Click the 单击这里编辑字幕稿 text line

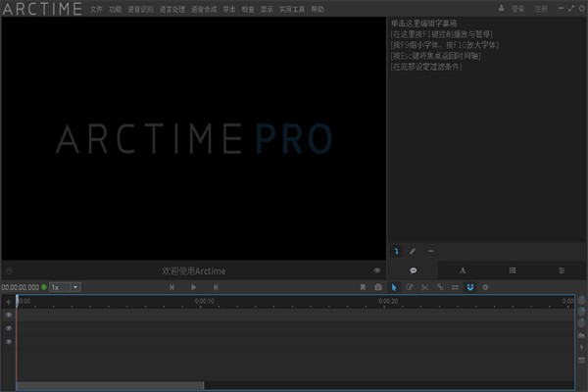coord(423,24)
